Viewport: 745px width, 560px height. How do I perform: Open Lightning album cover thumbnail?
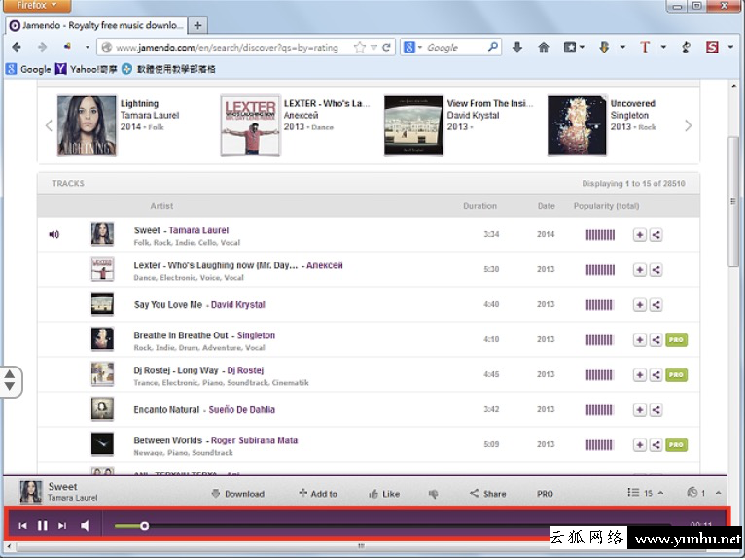(87, 125)
